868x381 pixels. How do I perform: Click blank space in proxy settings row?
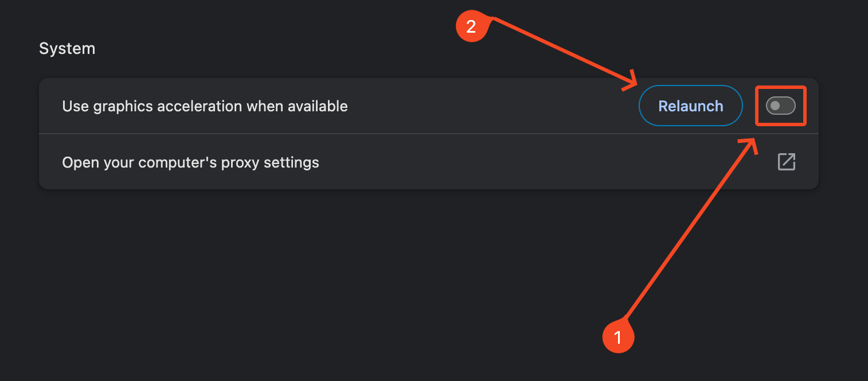[x=545, y=162]
